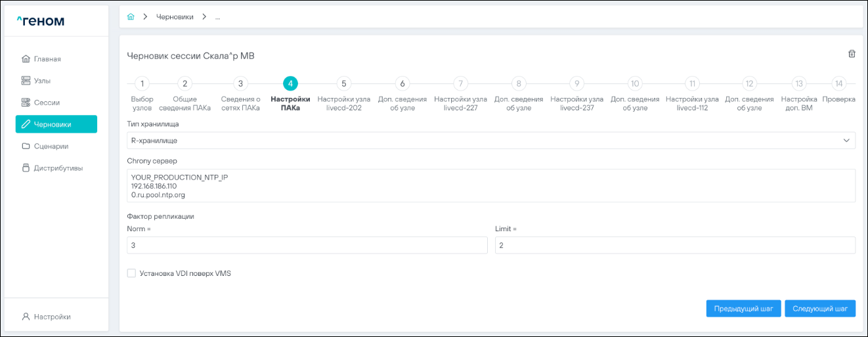This screenshot has width=868, height=337.
Task: Click the Узлы server icon
Action: (26, 81)
